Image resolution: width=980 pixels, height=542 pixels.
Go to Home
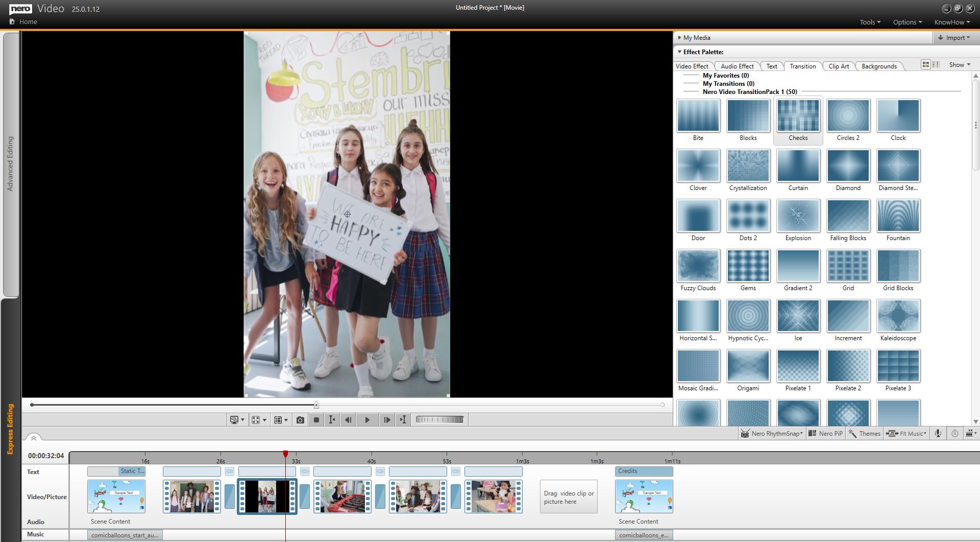point(23,22)
